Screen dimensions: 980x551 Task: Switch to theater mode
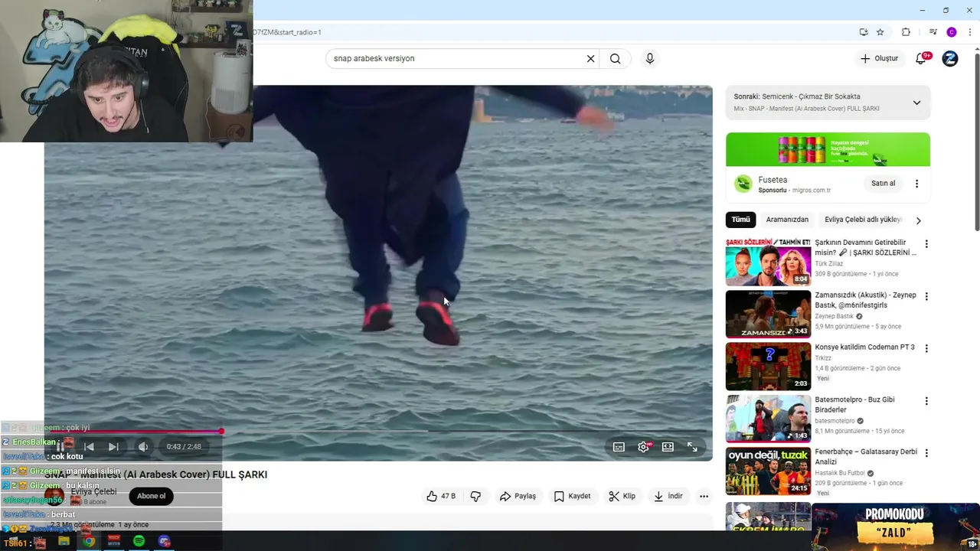tap(668, 447)
